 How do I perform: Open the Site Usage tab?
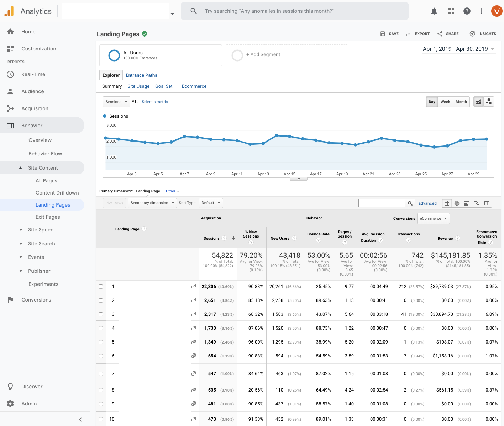138,86
